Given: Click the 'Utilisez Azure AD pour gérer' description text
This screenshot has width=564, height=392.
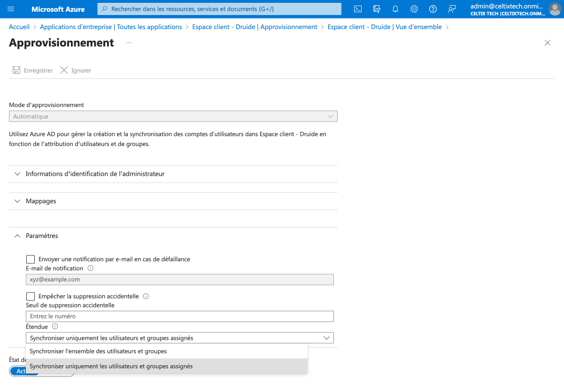Looking at the screenshot, I should (x=168, y=139).
